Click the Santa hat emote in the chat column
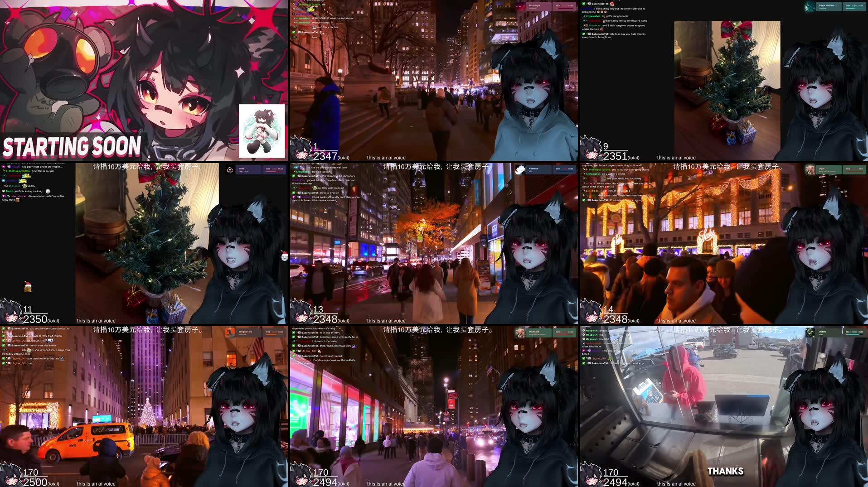The image size is (868, 487). tap(28, 286)
